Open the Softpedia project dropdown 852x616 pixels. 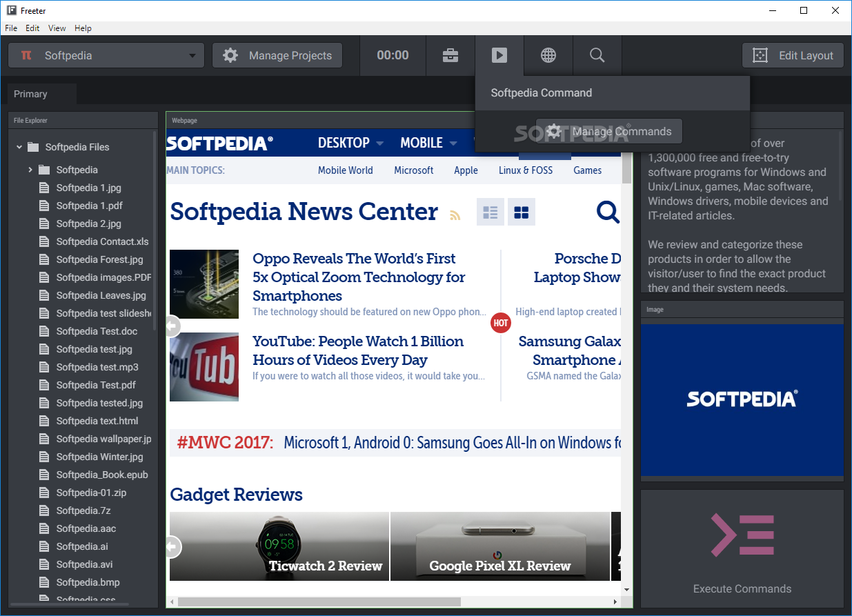click(x=106, y=56)
